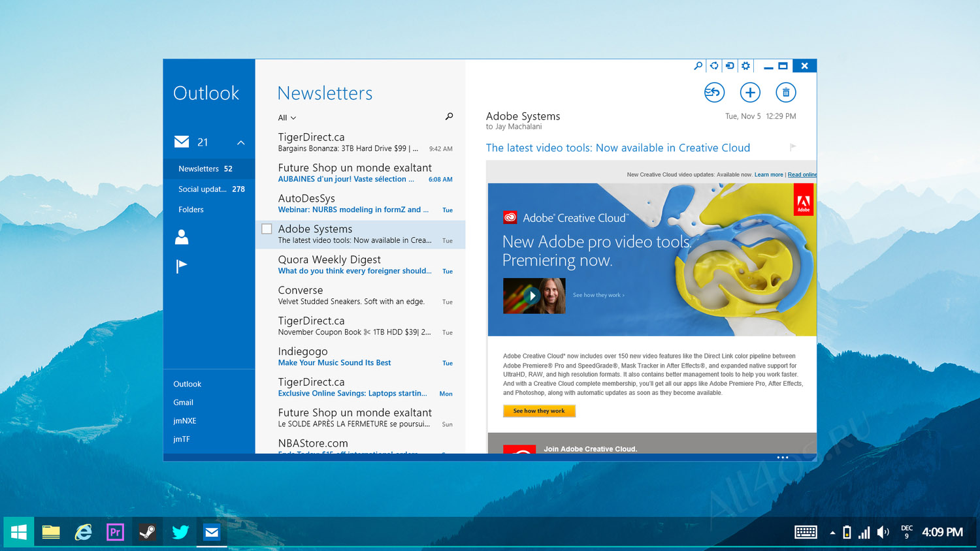Click the taskbar clock 4:09 PM
Screen dimensions: 980x551
942,532
